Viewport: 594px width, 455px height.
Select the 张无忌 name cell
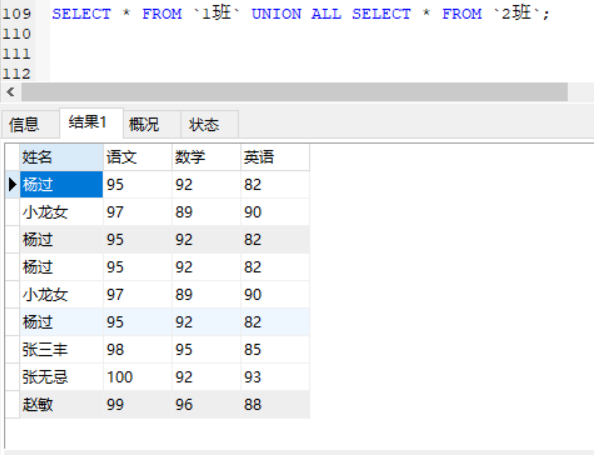point(61,377)
